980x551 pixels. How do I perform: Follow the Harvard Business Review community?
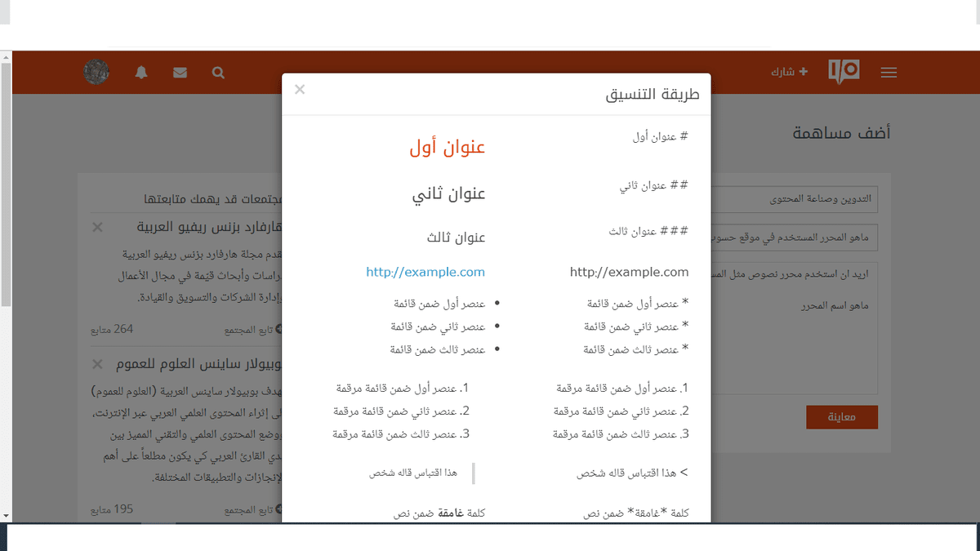(253, 330)
